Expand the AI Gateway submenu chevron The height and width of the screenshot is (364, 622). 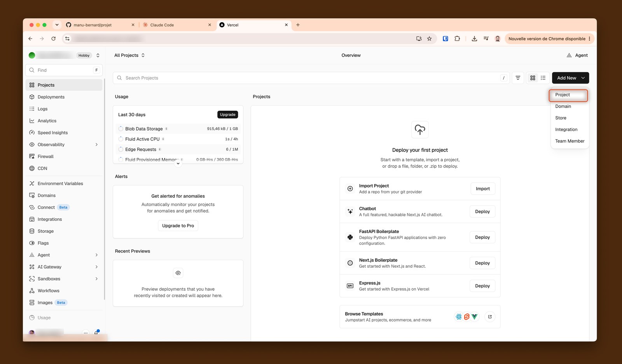pyautogui.click(x=97, y=267)
